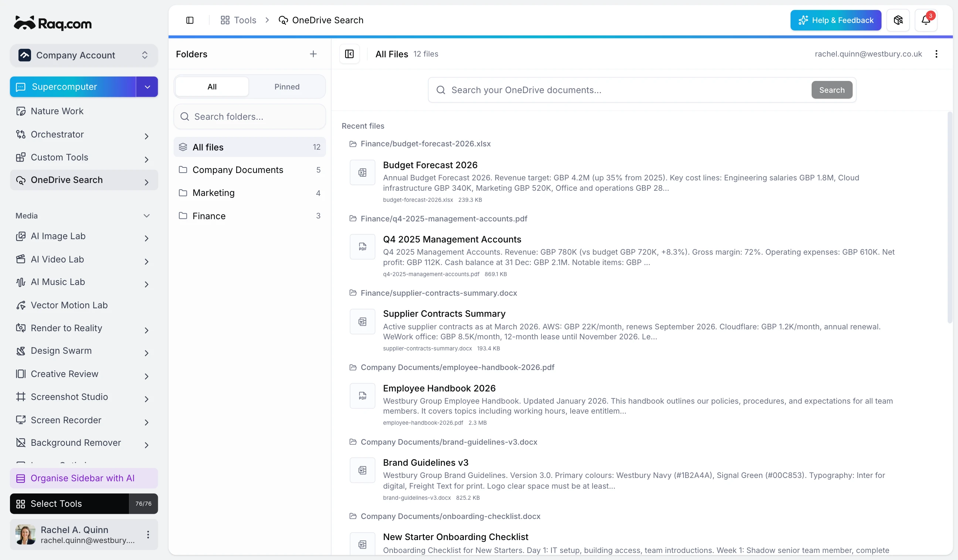Screen dimensions: 958x560
Task: Go to Tools in the breadcrumb
Action: [x=238, y=20]
